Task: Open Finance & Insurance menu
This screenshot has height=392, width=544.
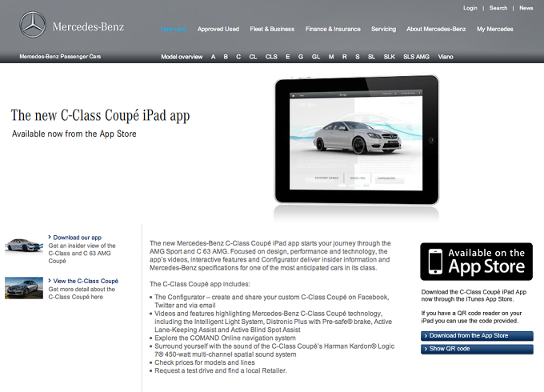Action: coord(333,29)
